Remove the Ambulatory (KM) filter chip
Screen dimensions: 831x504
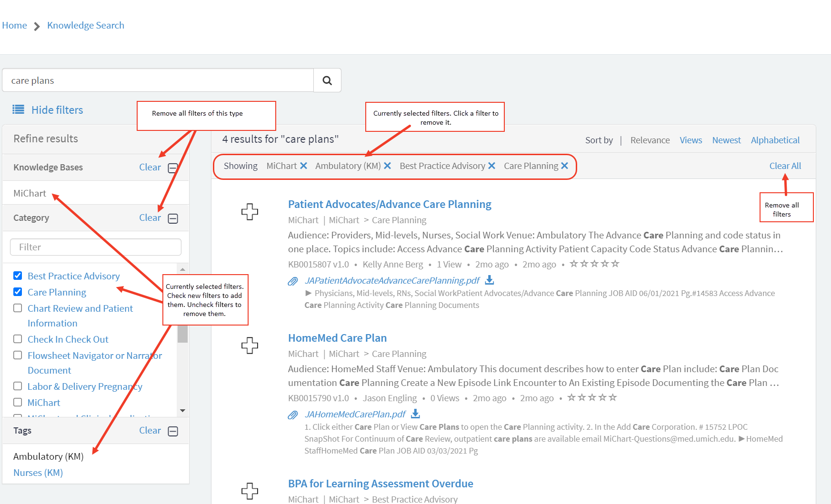(x=387, y=166)
